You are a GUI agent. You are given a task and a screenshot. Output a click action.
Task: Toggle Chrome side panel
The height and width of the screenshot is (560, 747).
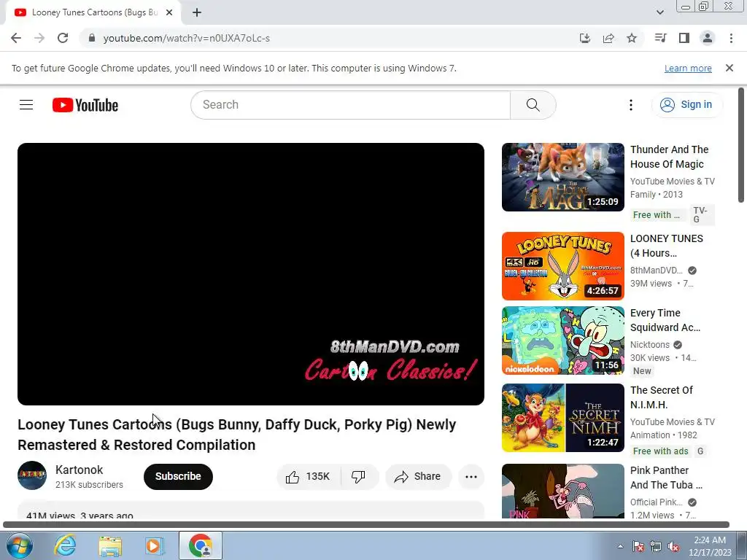(684, 38)
